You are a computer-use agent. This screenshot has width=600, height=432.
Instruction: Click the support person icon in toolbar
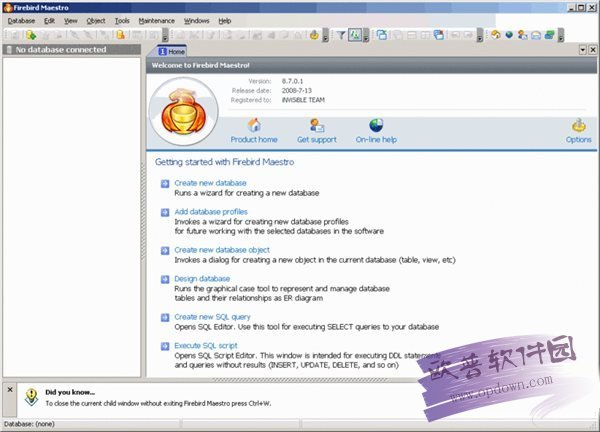pos(522,35)
